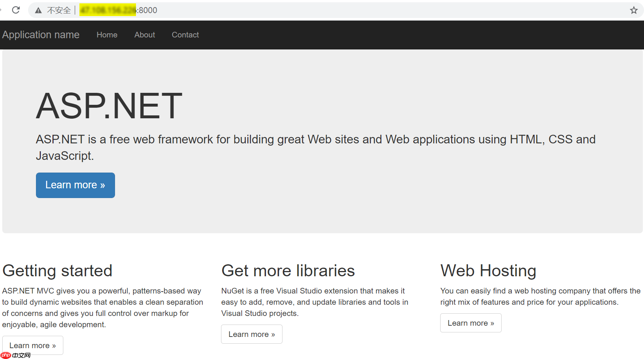Click the php中文网 watermark logo
Viewport: 644px width, 359px height.
16,355
